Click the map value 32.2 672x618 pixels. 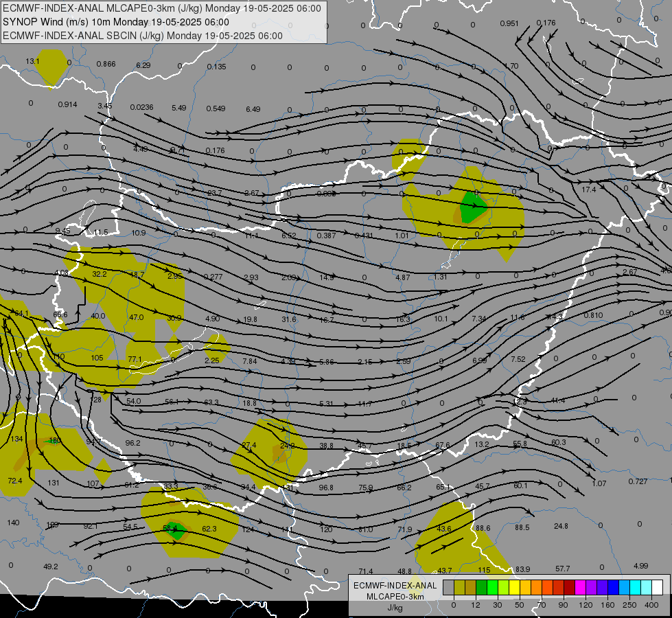point(100,274)
